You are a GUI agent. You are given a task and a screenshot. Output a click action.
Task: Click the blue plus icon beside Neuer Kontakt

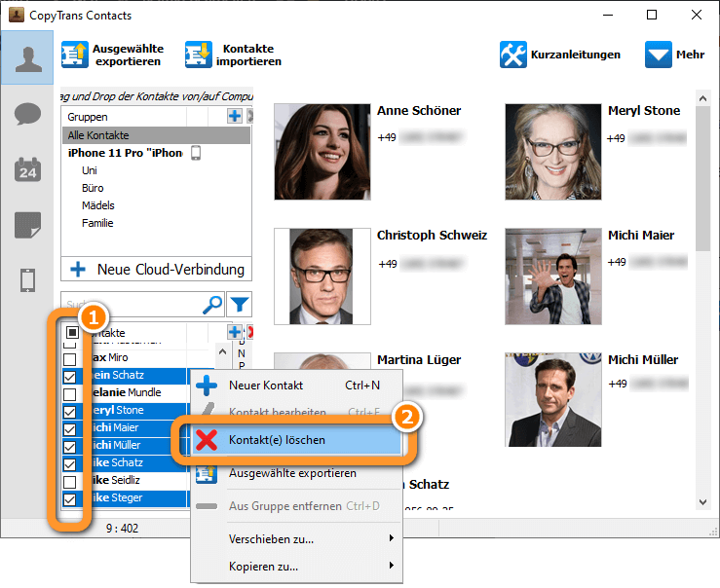[x=207, y=386]
